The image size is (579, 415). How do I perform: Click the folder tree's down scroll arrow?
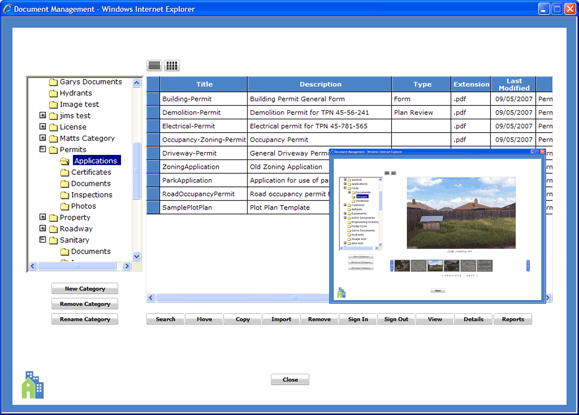click(136, 256)
